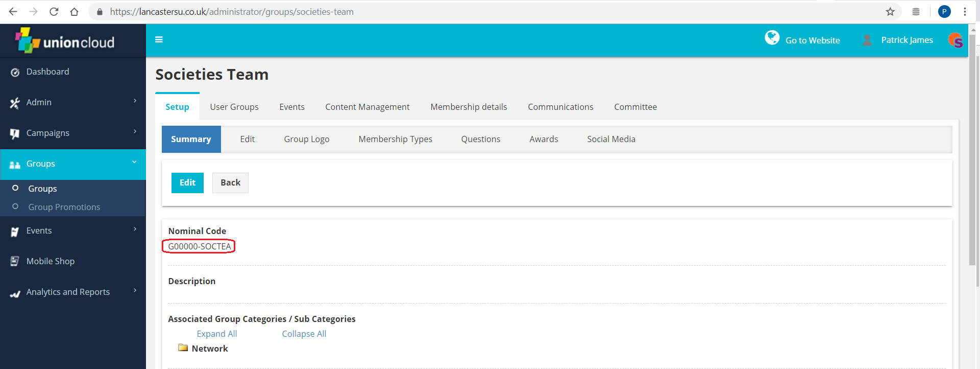Collapse the Groups menu chevron
This screenshot has height=369, width=980.
point(135,162)
